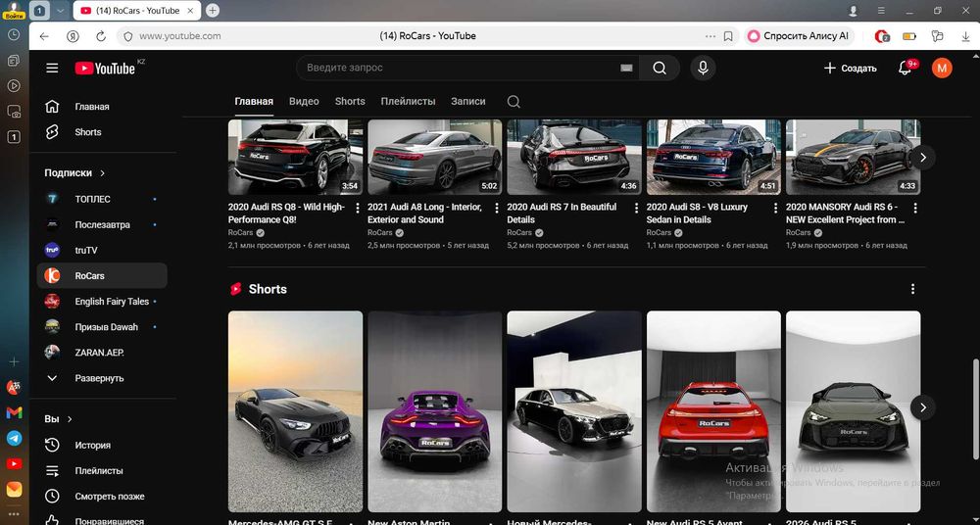Open the title 2021 Audi A8 Long - Interior
This screenshot has width=980, height=525.
[424, 214]
